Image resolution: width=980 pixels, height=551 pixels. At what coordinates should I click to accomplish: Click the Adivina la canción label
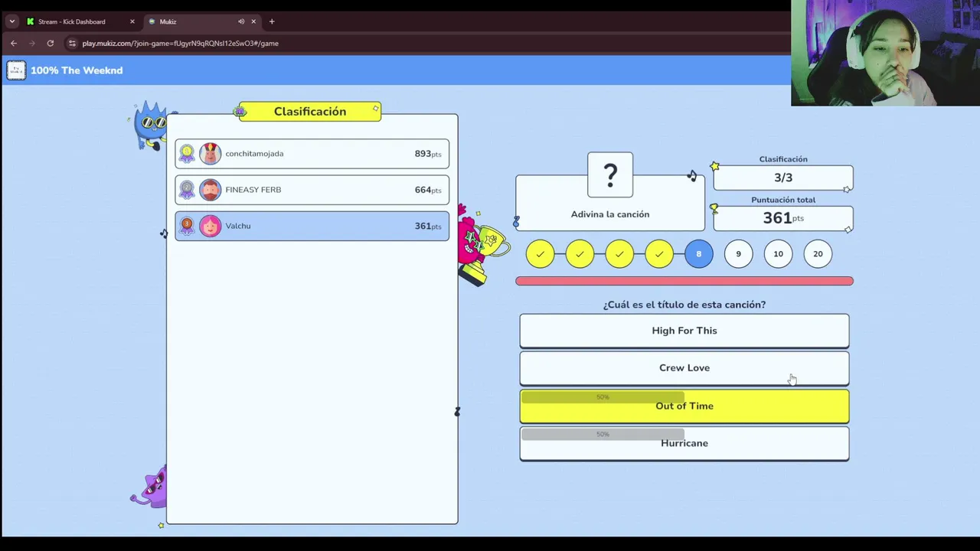point(610,214)
